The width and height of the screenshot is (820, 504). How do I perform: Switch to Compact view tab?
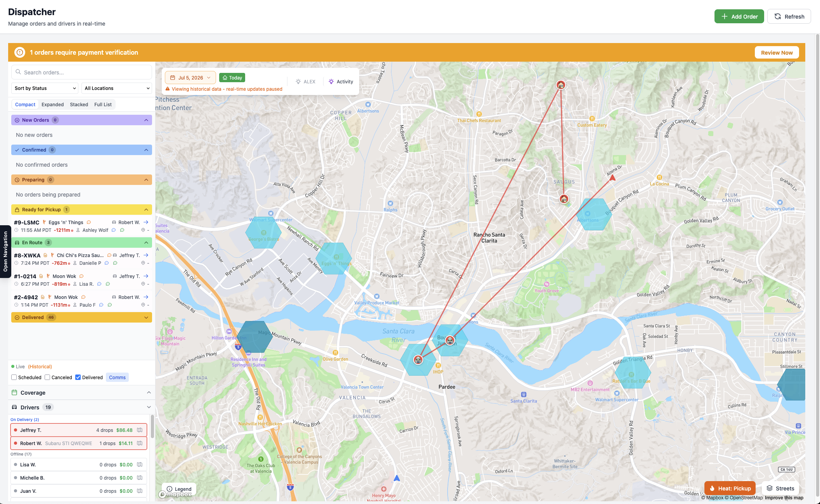point(25,104)
